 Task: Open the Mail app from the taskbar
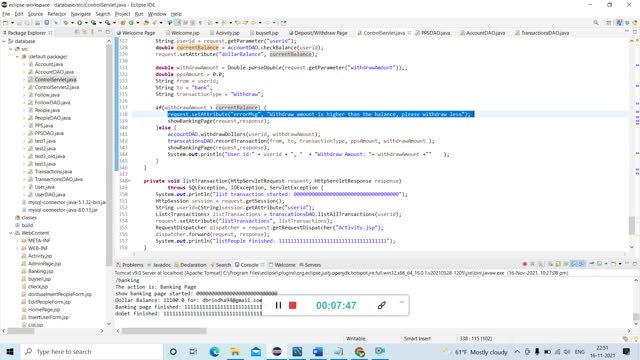(256, 351)
